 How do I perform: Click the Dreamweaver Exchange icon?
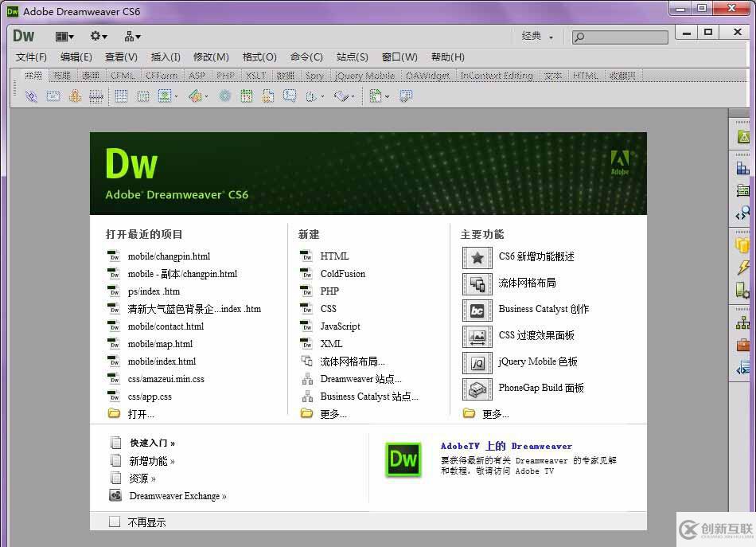115,495
